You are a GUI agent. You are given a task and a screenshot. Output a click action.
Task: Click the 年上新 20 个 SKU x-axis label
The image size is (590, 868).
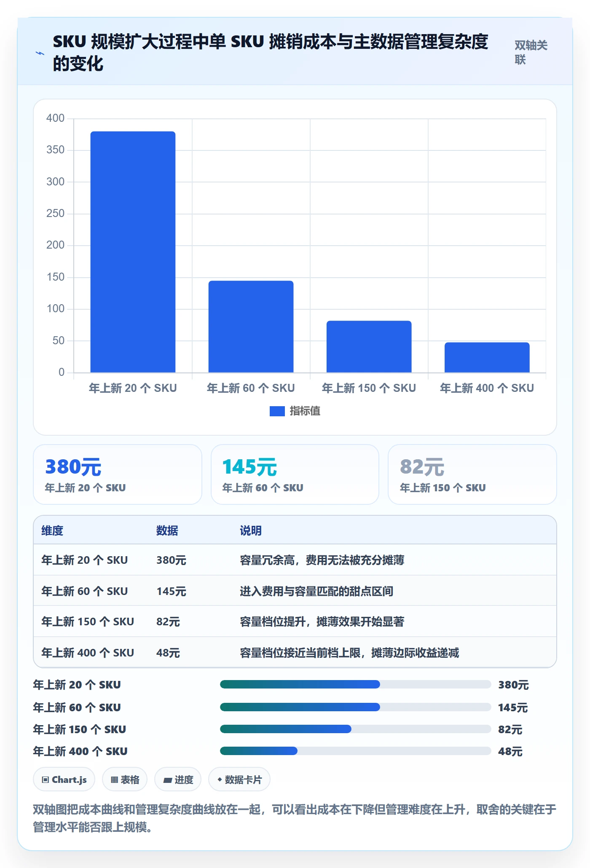133,388
